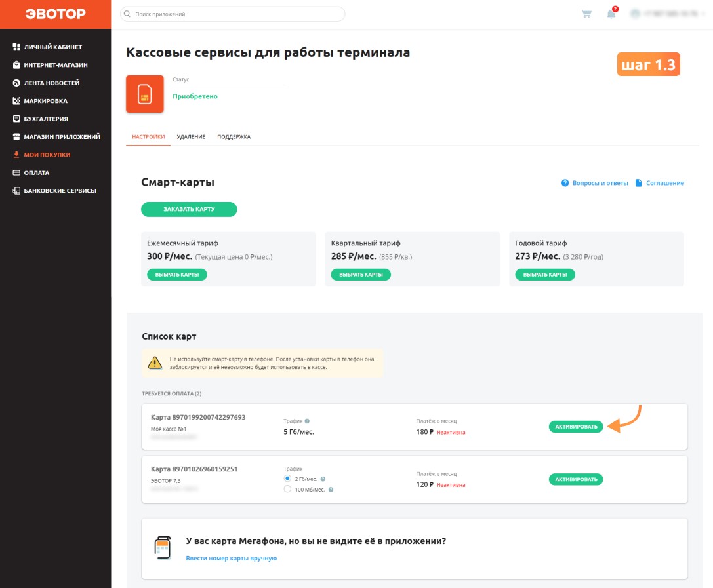Click the orange SIM card app icon
This screenshot has height=588, width=713.
(x=144, y=94)
